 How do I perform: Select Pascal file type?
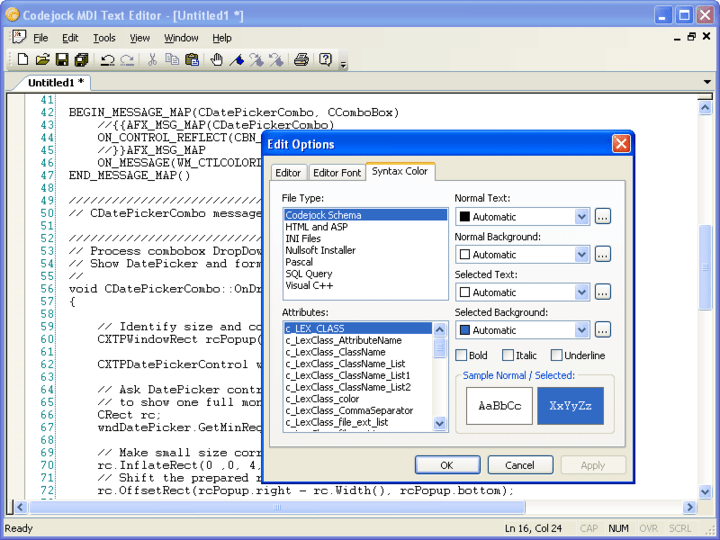tap(366, 262)
